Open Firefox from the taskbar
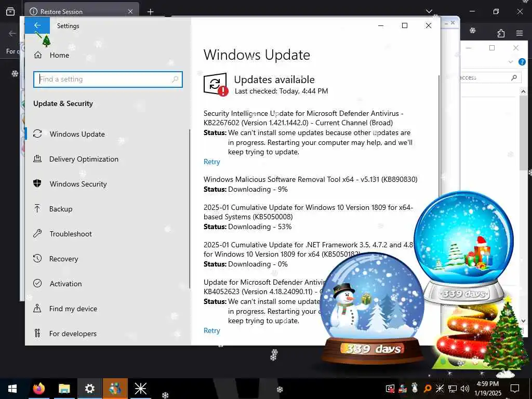Image resolution: width=532 pixels, height=399 pixels. (x=38, y=389)
